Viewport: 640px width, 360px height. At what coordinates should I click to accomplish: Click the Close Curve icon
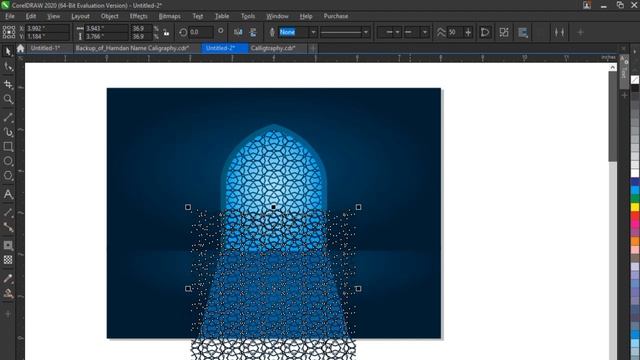click(x=485, y=32)
